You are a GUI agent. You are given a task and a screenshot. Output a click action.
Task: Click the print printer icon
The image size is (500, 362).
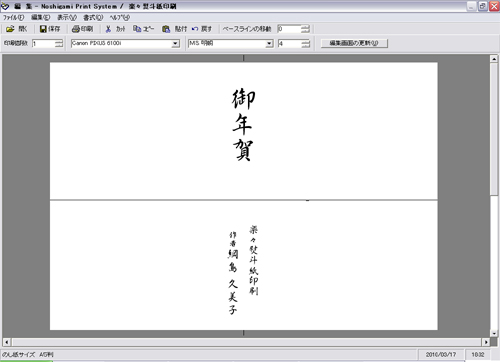[x=76, y=29]
